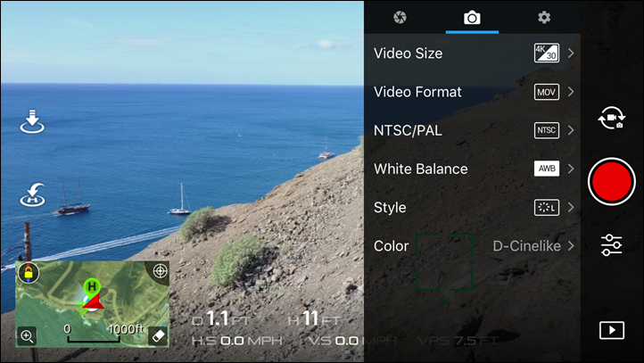Clear flight path with eraser icon
The width and height of the screenshot is (644, 363).
coord(158,336)
